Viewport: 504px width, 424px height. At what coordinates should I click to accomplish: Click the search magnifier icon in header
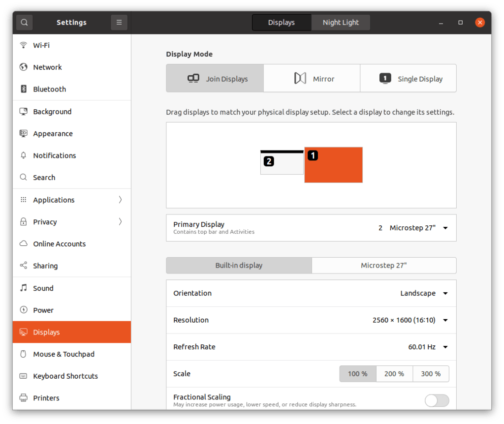click(24, 23)
